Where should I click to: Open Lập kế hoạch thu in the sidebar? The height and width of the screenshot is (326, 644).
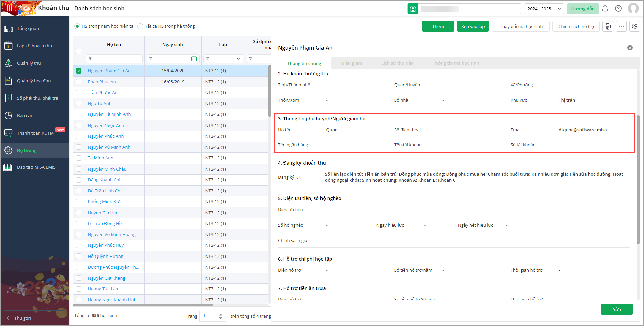(35, 46)
